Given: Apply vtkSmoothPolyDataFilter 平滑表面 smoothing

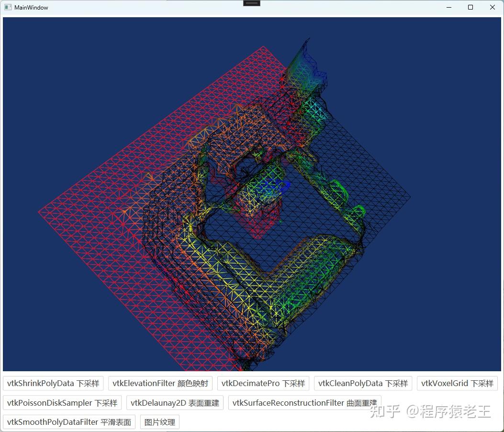Looking at the screenshot, I should tap(68, 422).
